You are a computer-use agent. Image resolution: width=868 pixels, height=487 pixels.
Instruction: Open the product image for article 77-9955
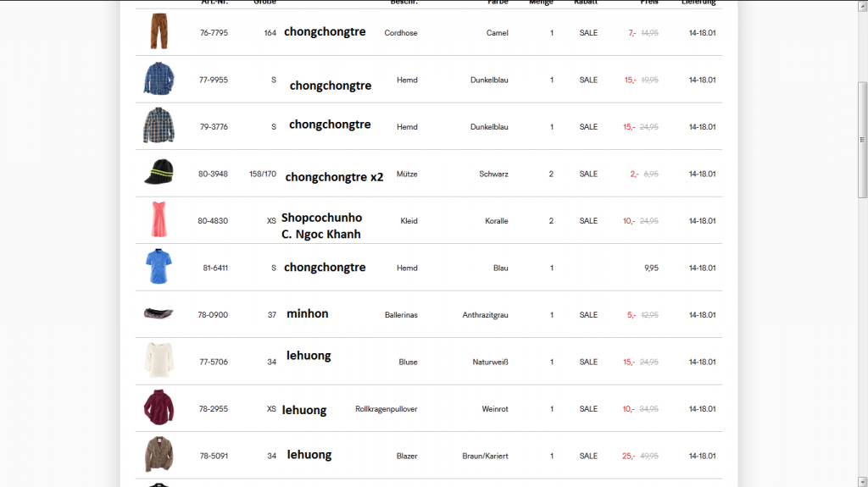click(159, 80)
